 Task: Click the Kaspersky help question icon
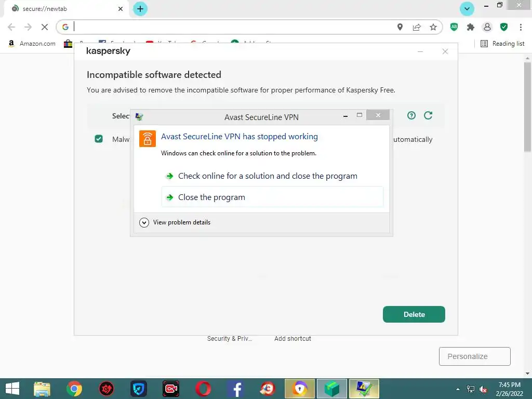411,115
